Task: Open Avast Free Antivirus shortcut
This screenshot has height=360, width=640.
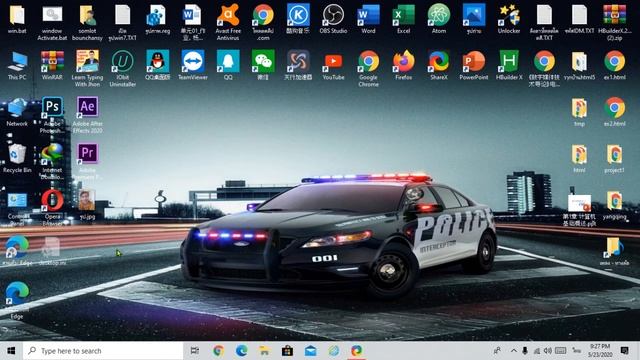Action: pos(228,15)
